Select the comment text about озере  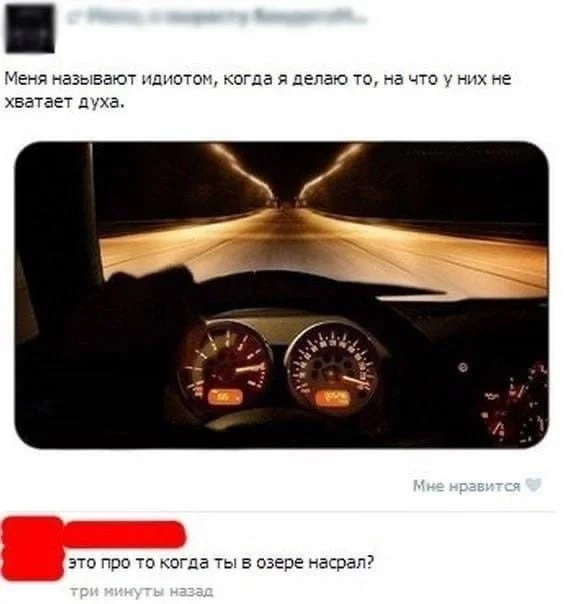click(x=221, y=563)
